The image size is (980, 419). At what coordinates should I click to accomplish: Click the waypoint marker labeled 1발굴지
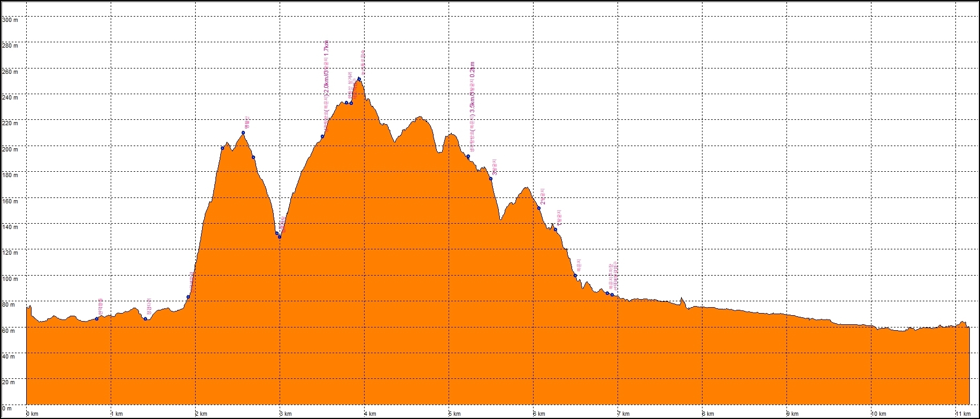coord(555,230)
